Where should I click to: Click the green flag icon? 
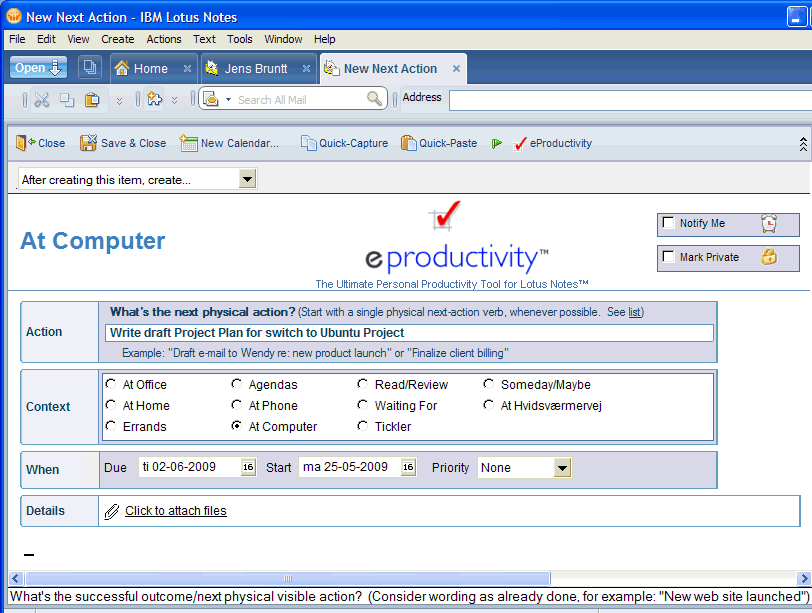click(x=497, y=143)
